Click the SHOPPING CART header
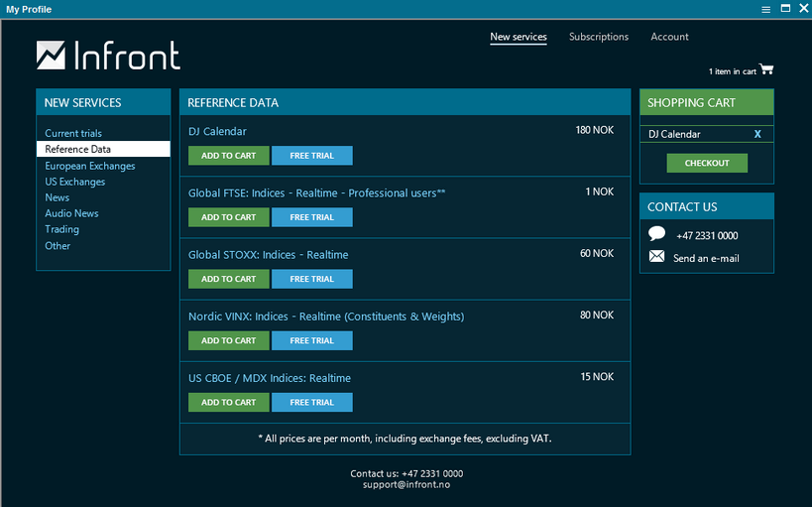This screenshot has height=507, width=812. pyautogui.click(x=707, y=102)
